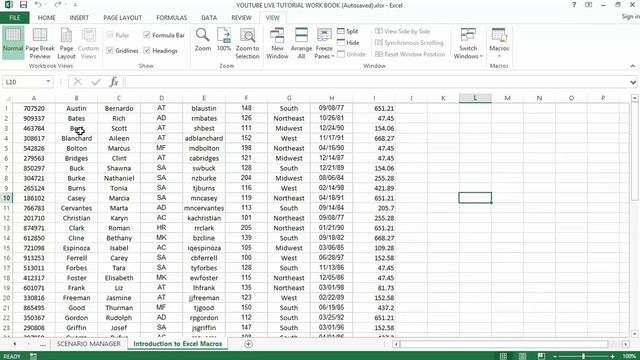Open the Name Box dropdown
640x360 pixels.
point(48,82)
